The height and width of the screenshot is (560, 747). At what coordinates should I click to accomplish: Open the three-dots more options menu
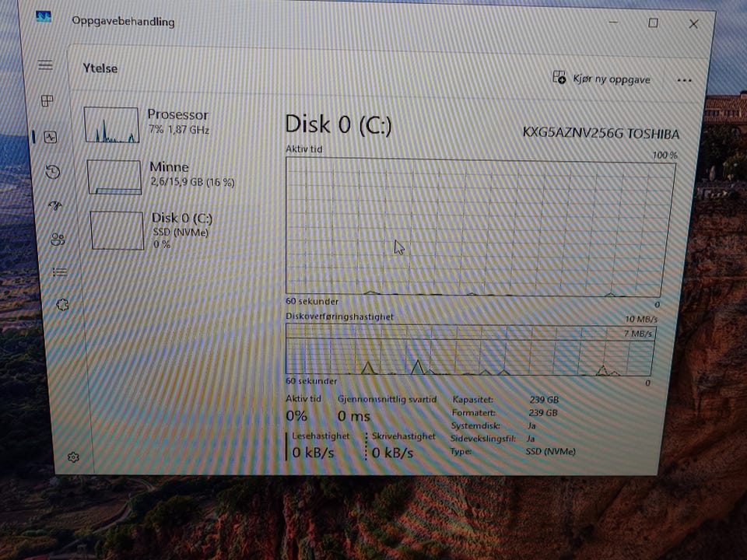pyautogui.click(x=684, y=80)
